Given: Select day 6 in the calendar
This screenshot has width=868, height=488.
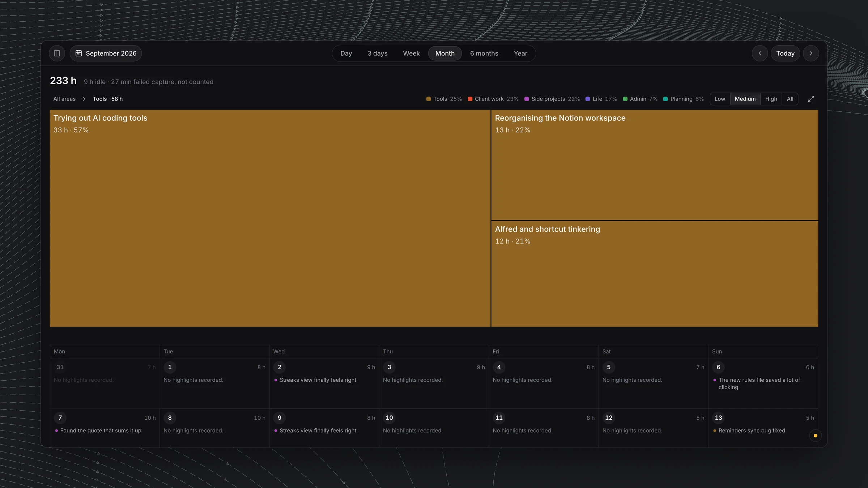Looking at the screenshot, I should (718, 367).
